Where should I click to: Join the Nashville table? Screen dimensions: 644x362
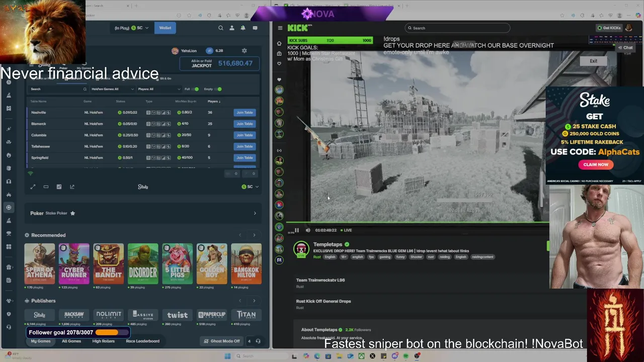(x=245, y=113)
